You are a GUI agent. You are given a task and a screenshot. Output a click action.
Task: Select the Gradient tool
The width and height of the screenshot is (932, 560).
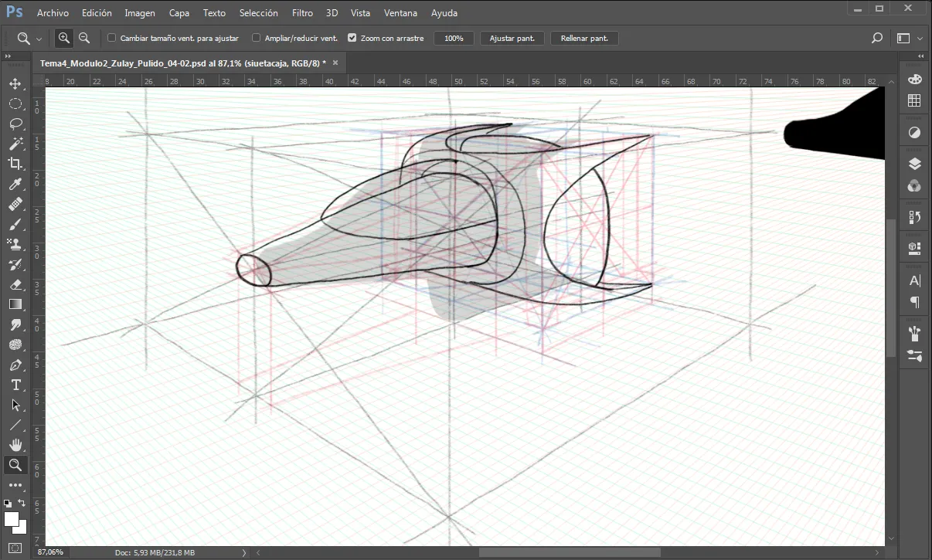tap(15, 304)
